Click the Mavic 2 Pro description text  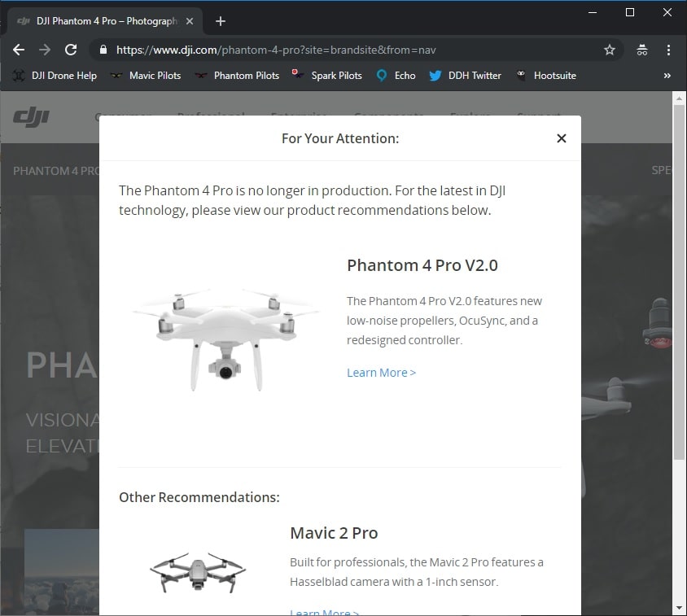click(417, 572)
